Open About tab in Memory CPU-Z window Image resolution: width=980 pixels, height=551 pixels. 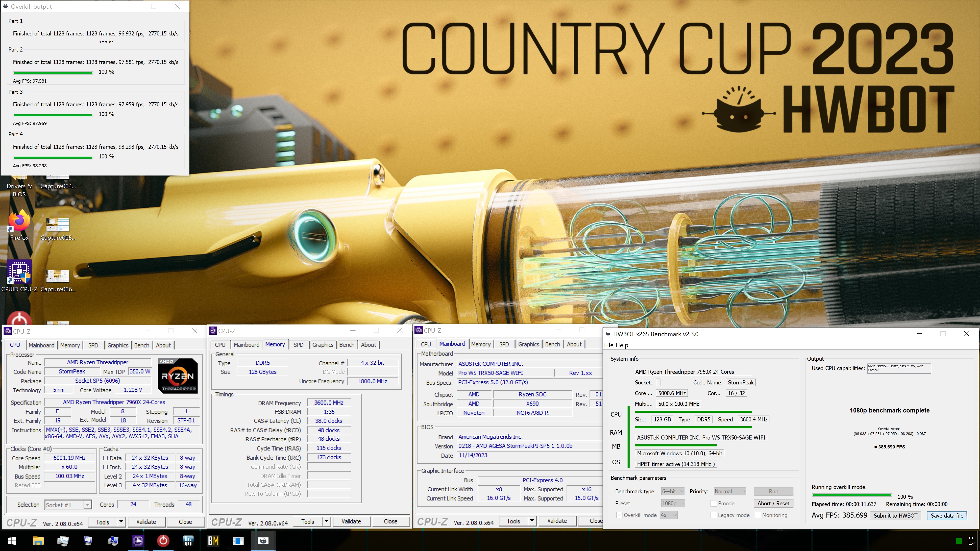point(368,345)
